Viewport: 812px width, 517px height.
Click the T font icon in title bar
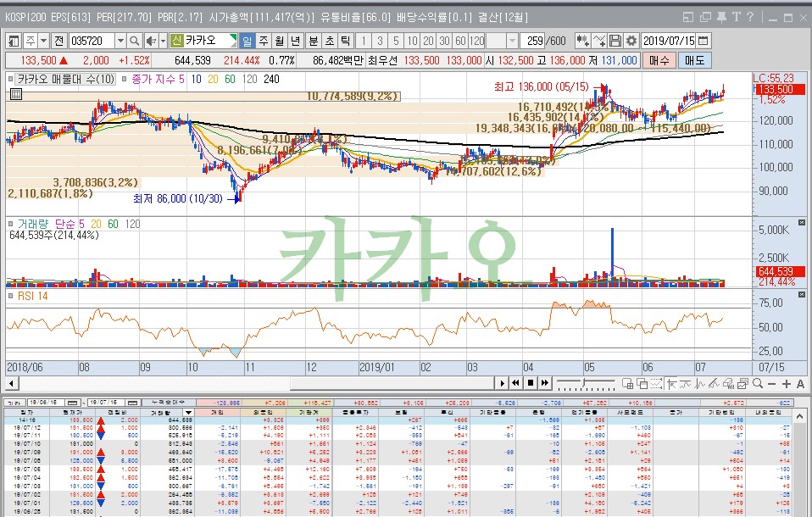736,17
